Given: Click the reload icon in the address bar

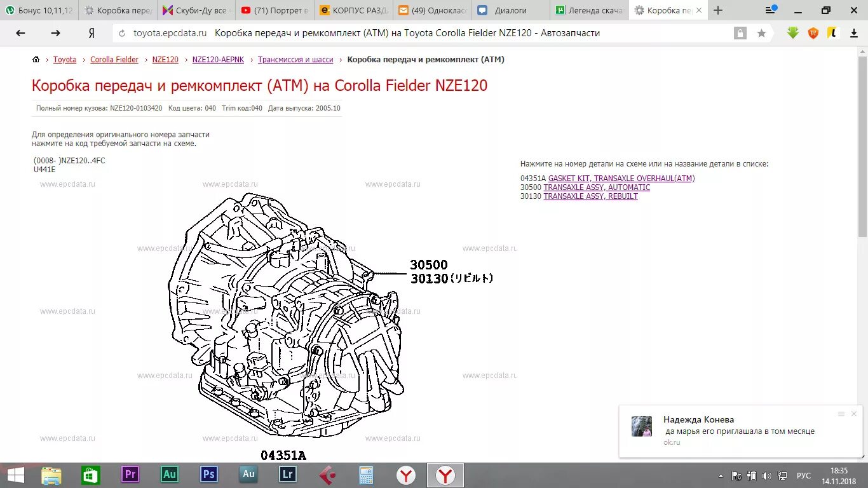Looking at the screenshot, I should click(x=123, y=33).
